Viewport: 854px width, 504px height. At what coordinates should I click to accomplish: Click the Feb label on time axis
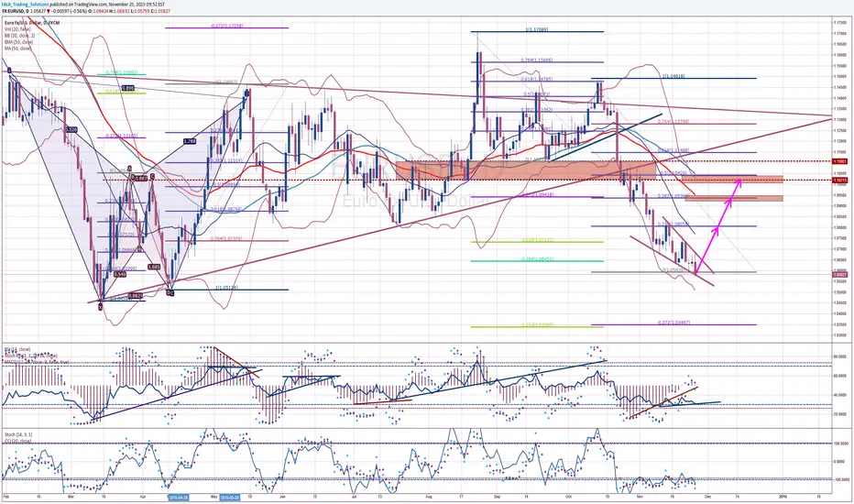(6, 497)
